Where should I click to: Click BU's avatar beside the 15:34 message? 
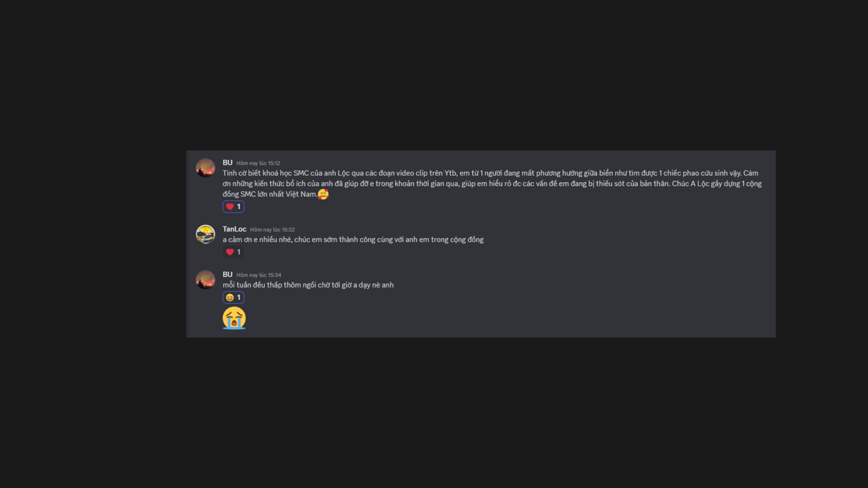(x=205, y=280)
